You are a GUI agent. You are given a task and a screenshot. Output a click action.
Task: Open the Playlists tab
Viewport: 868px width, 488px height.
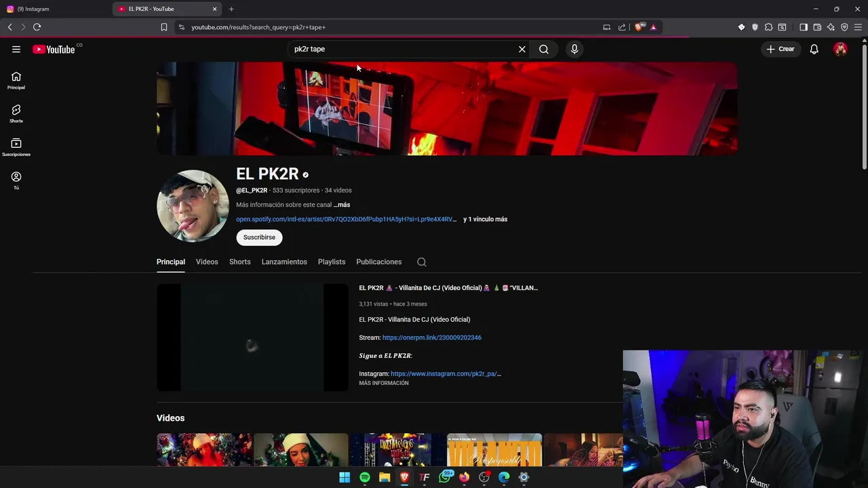coord(332,262)
